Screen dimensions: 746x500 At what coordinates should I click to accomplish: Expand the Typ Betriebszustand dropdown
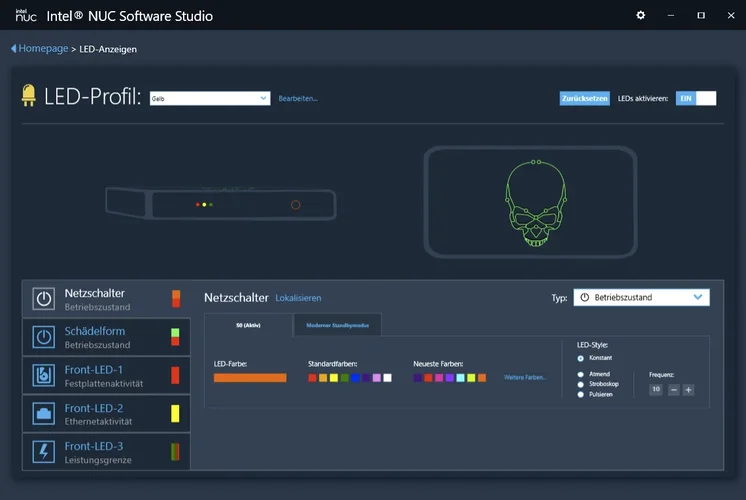[641, 297]
